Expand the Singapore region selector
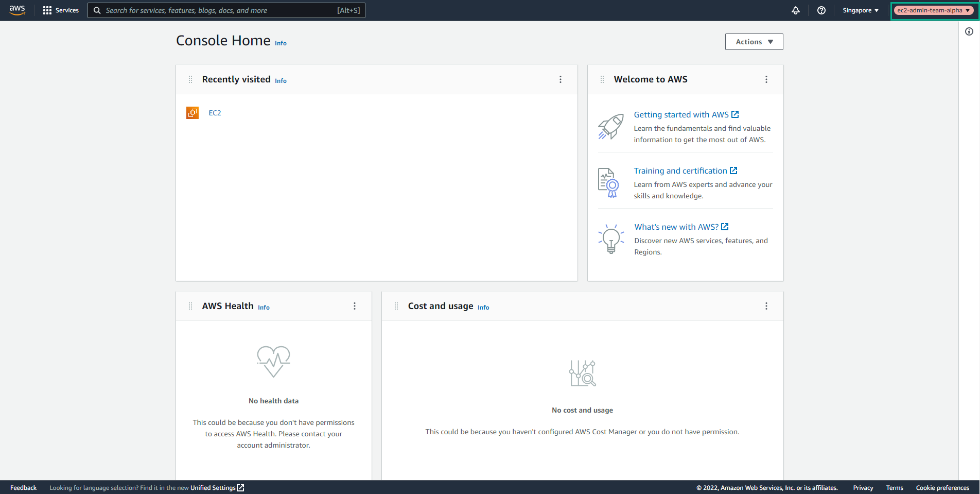 861,10
